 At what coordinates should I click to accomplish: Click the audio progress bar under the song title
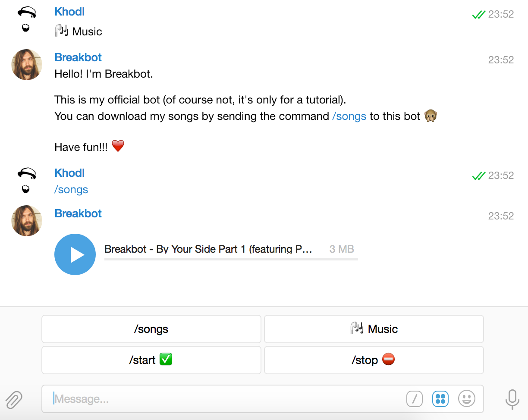point(231,259)
